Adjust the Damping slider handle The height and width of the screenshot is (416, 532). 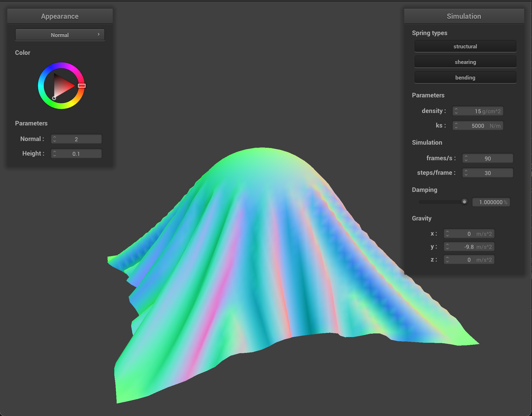464,202
